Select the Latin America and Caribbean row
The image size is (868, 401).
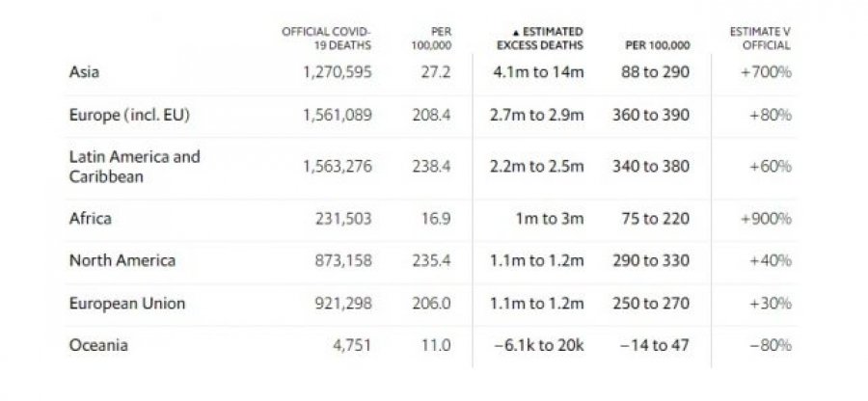click(431, 167)
